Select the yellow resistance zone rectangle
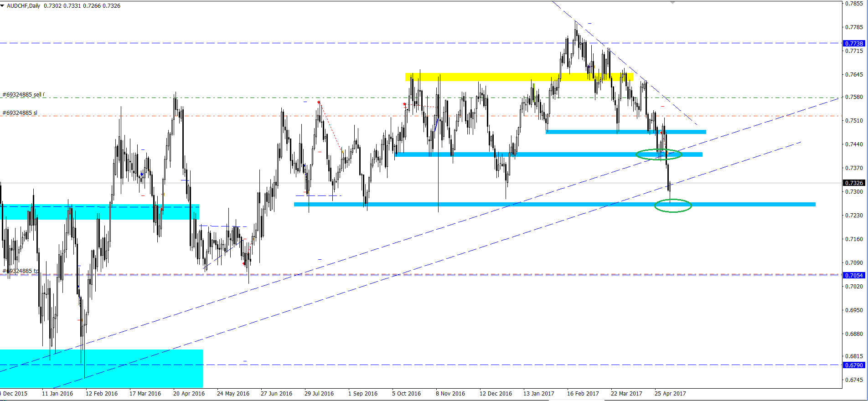 click(519, 77)
